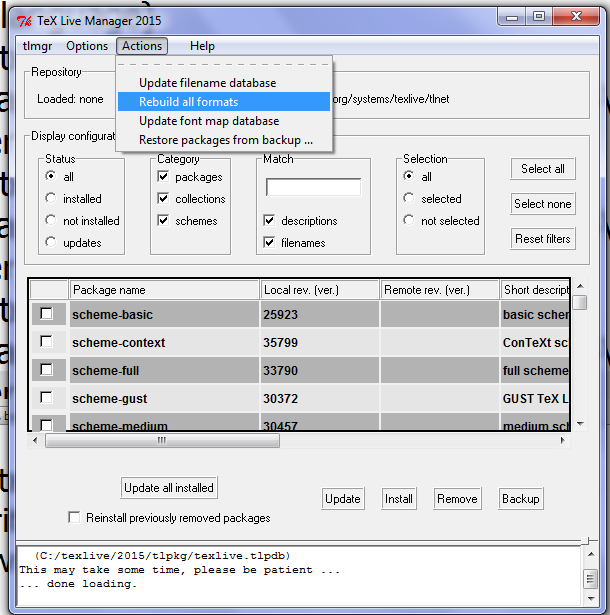The height and width of the screenshot is (615, 610).
Task: Click the 'Reset filters' button
Action: [543, 239]
